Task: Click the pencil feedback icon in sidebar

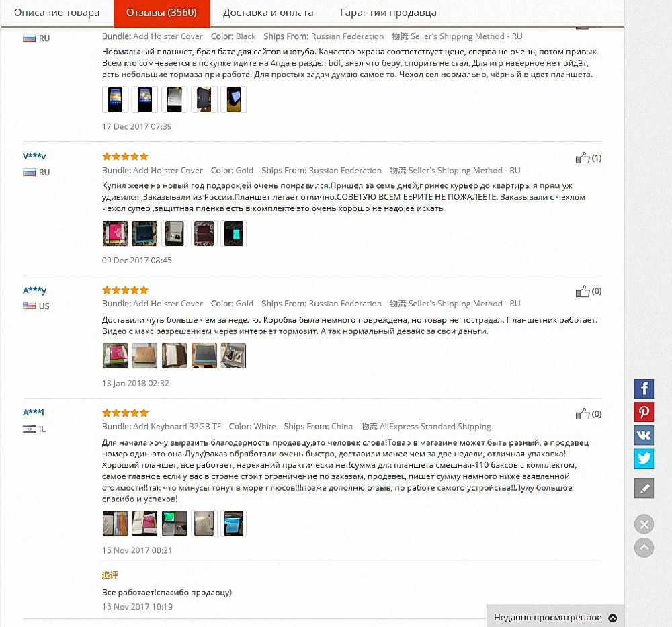Action: (x=644, y=488)
